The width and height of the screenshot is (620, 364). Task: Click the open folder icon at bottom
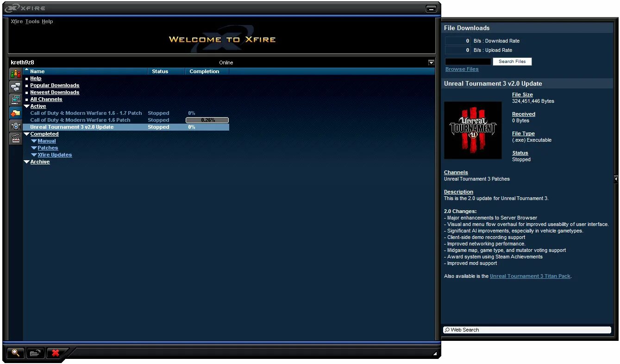[35, 353]
